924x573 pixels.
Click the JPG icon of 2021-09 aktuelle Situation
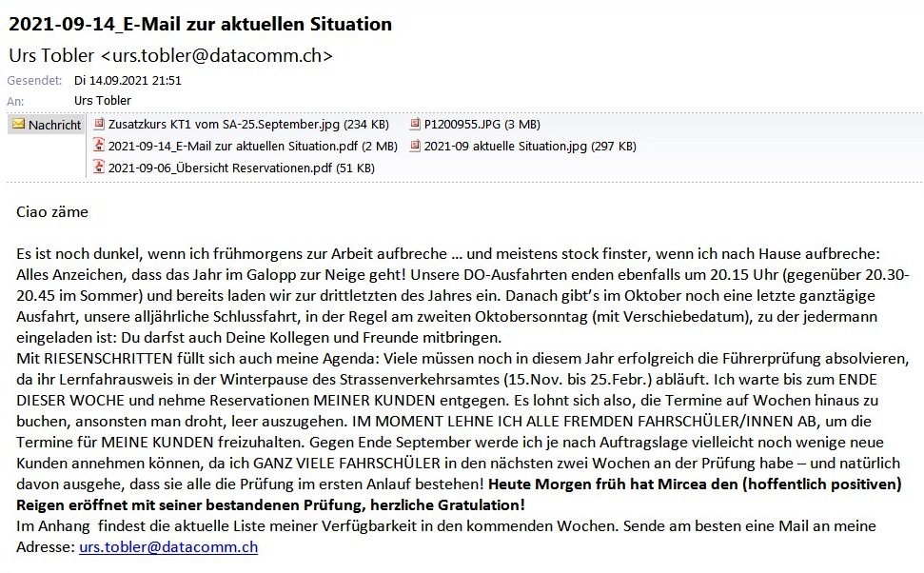415,146
